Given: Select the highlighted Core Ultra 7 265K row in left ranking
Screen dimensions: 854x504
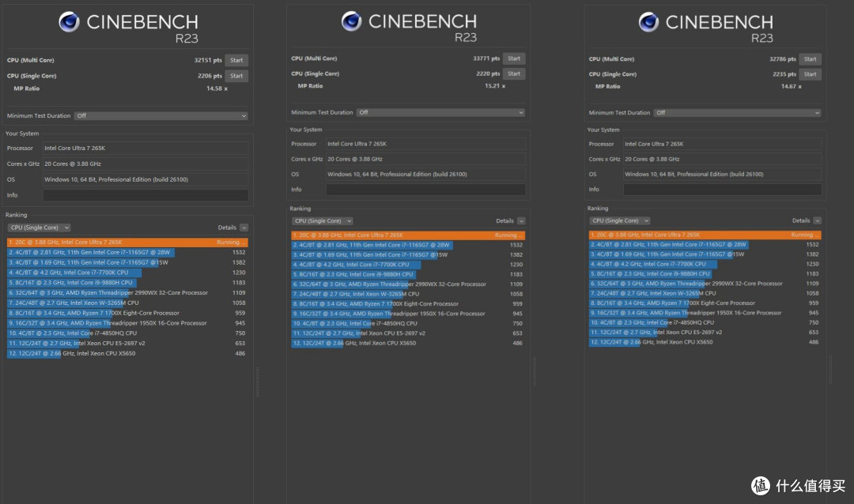Looking at the screenshot, I should (x=127, y=243).
